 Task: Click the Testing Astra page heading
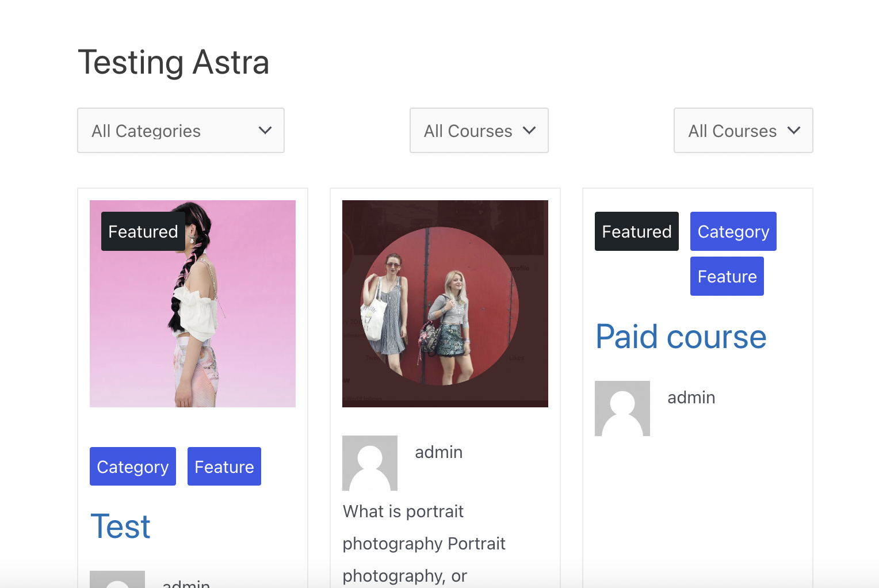(x=174, y=62)
